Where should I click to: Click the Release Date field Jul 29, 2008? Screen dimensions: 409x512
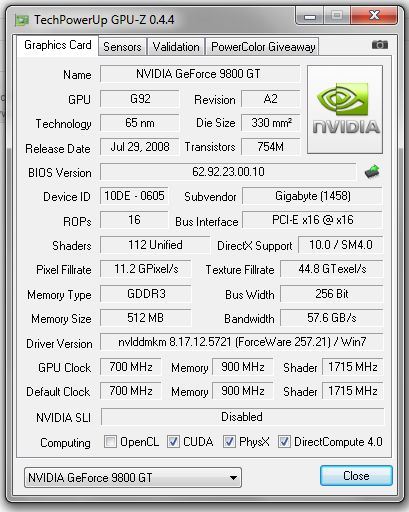click(x=140, y=147)
